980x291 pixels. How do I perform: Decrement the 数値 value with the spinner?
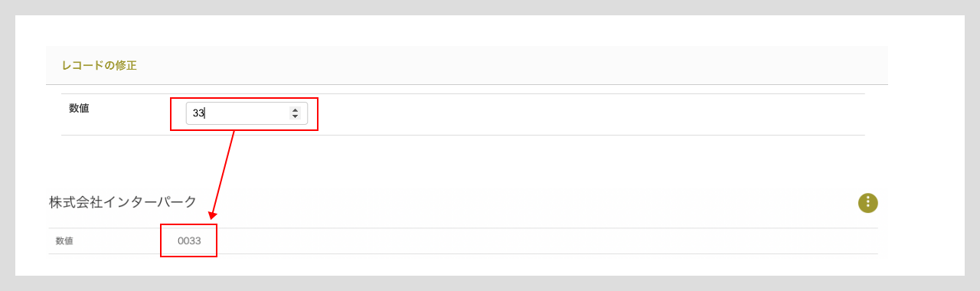pyautogui.click(x=295, y=116)
